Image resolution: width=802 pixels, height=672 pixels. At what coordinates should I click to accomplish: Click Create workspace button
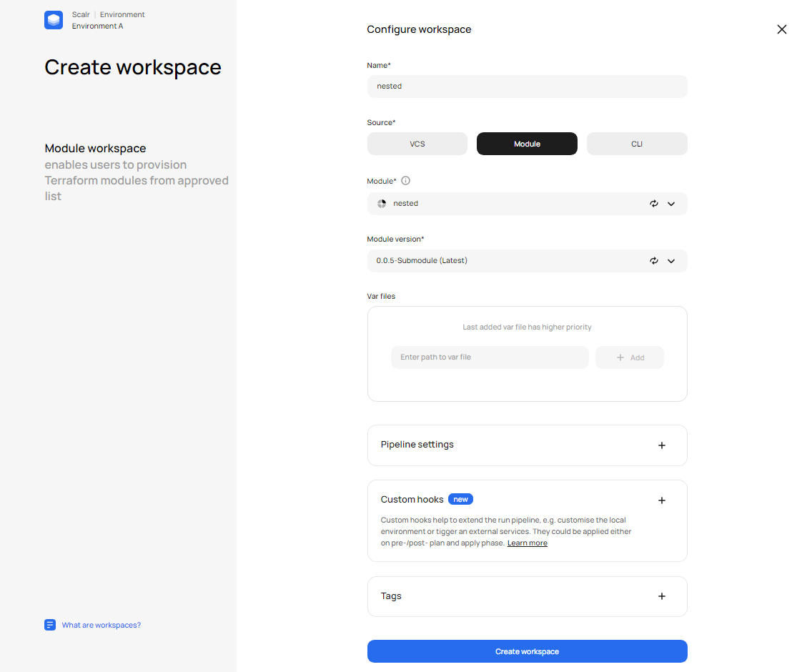point(528,651)
